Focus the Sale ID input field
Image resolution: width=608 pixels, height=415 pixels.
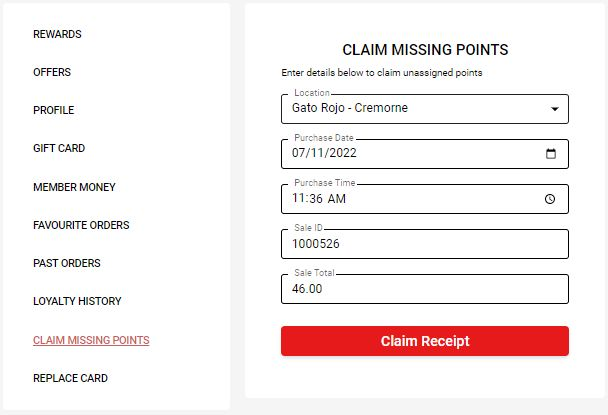coord(425,244)
